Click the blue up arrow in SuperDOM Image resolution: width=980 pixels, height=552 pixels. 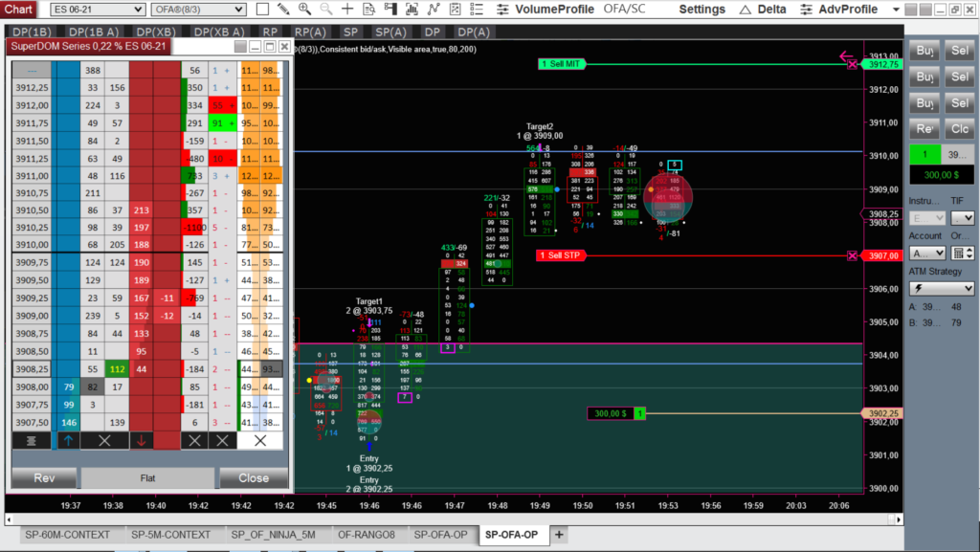click(x=68, y=441)
